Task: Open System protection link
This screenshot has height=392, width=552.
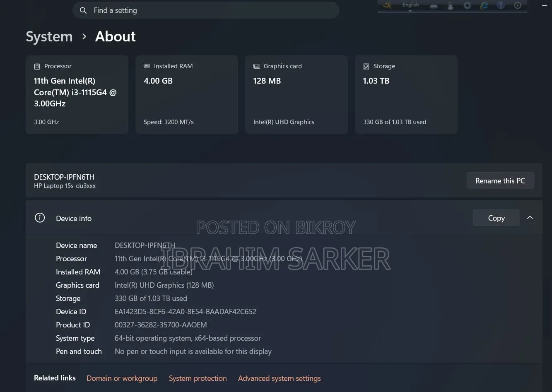Action: click(198, 378)
